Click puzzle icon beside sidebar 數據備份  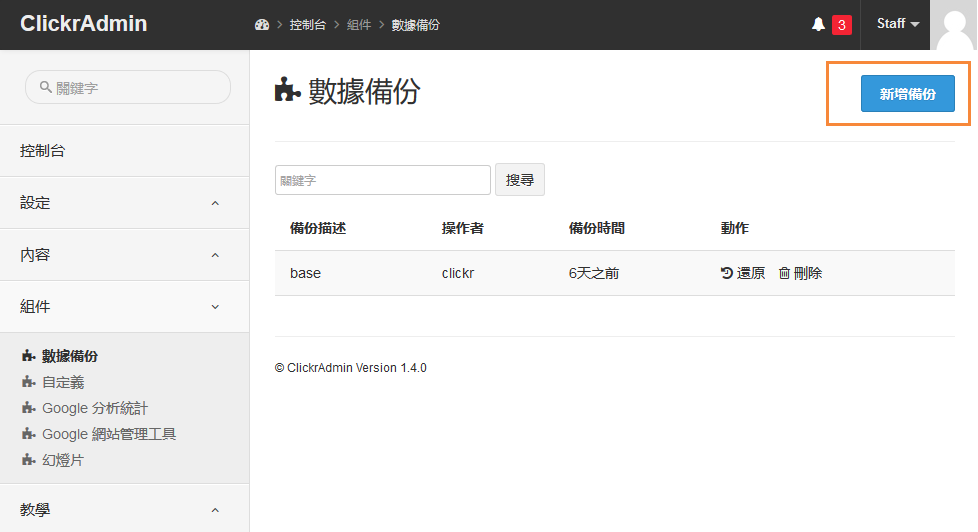(x=28, y=356)
